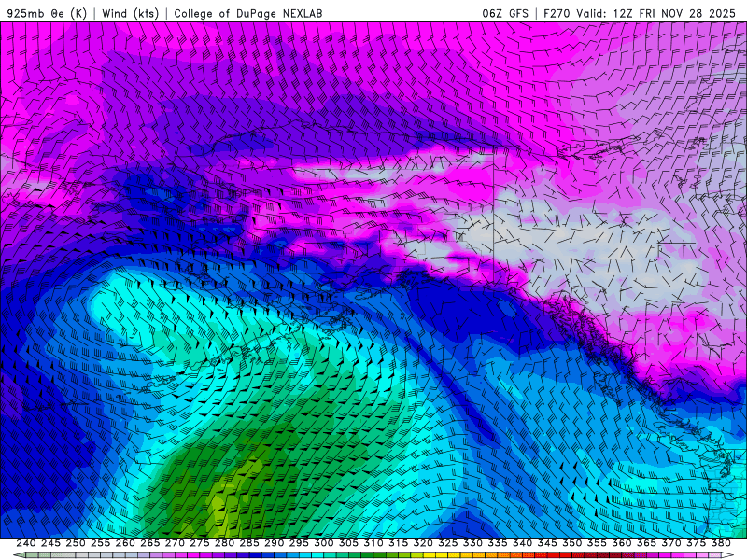Click the 285 color scale number

click(249, 543)
